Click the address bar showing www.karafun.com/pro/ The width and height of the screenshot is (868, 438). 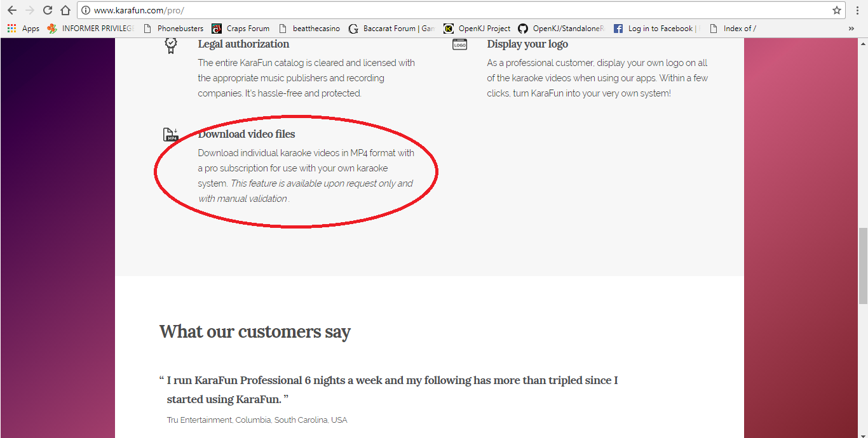pyautogui.click(x=445, y=10)
